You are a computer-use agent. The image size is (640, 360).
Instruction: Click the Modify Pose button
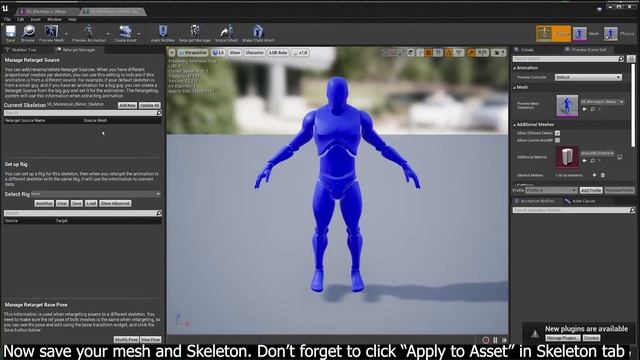pos(126,340)
